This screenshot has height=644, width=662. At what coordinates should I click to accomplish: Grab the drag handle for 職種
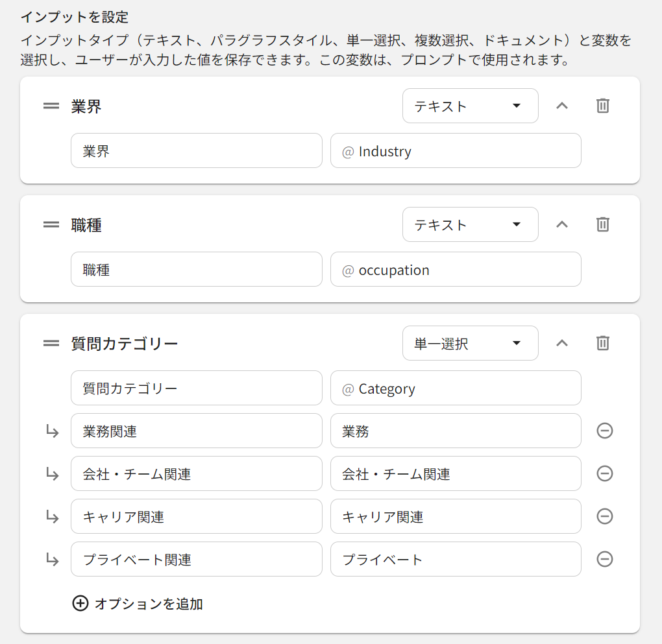click(51, 224)
